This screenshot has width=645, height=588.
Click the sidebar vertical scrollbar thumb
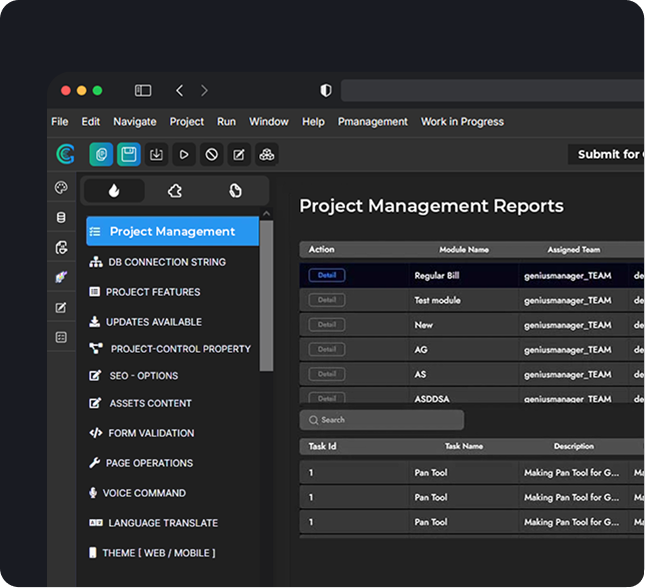pos(266,296)
